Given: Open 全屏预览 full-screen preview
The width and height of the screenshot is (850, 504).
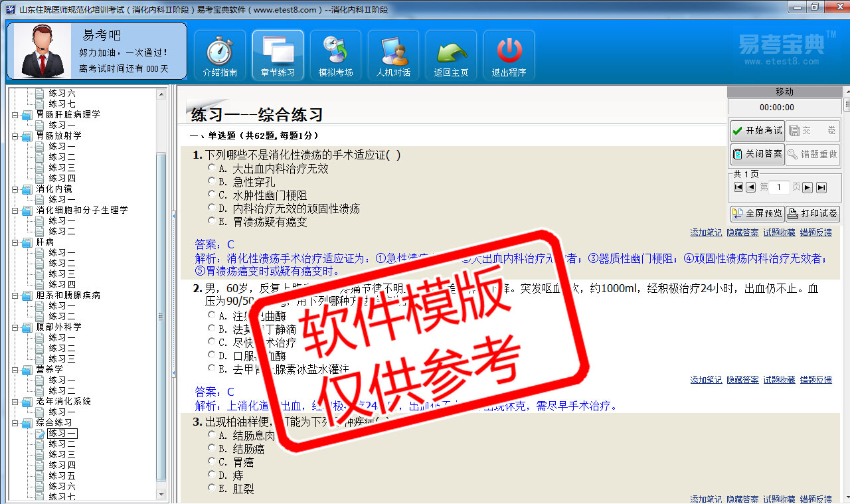Looking at the screenshot, I should [x=757, y=214].
